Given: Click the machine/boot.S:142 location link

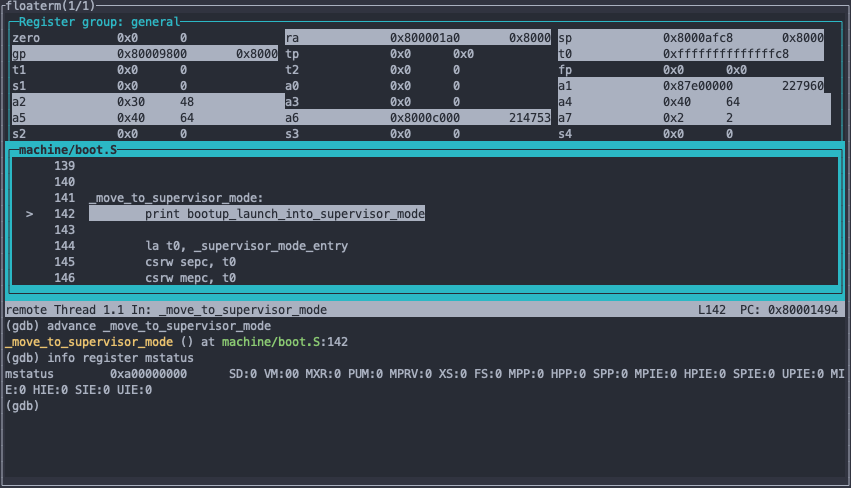Looking at the screenshot, I should point(285,342).
